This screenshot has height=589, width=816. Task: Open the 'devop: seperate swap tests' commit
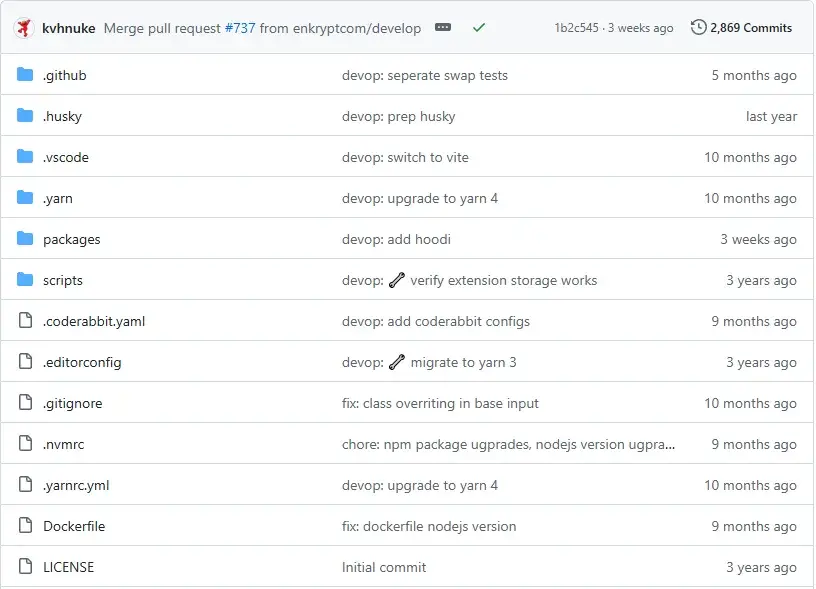pos(425,75)
